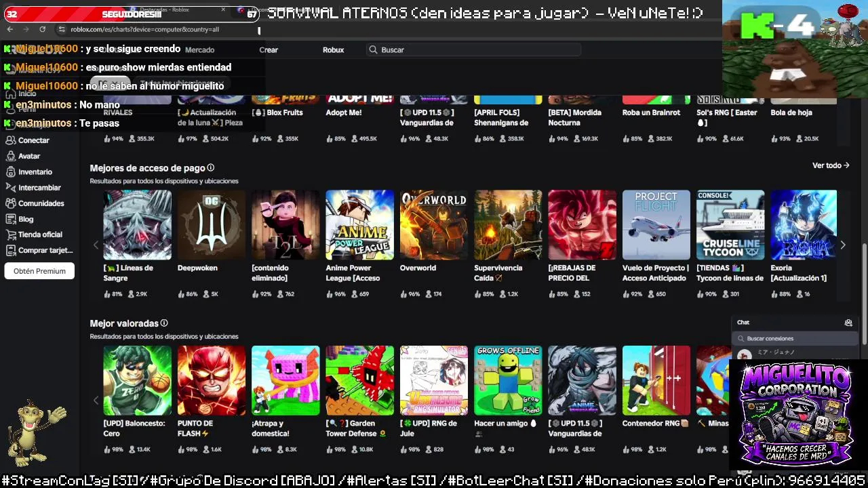Click the Adopt Me! game title
This screenshot has height=488, width=868.
pyautogui.click(x=344, y=113)
